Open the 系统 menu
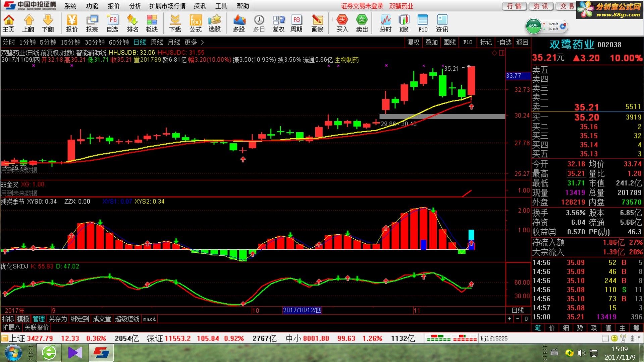 pyautogui.click(x=70, y=6)
